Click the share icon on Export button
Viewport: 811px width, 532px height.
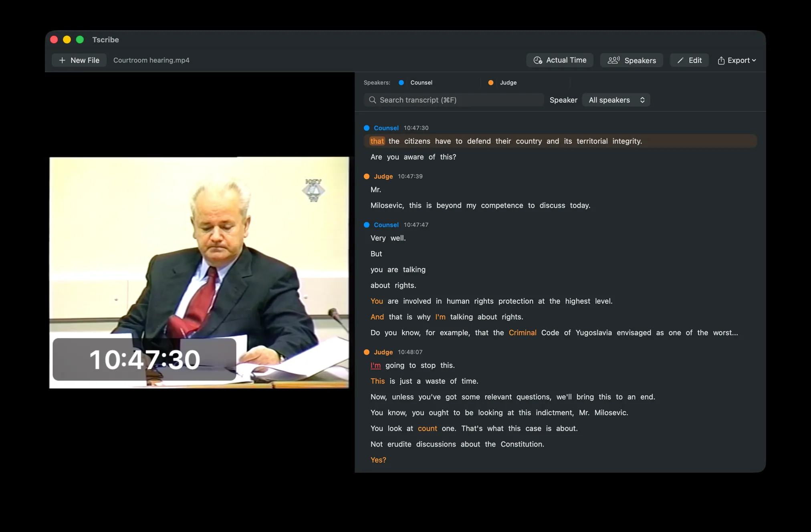point(721,60)
